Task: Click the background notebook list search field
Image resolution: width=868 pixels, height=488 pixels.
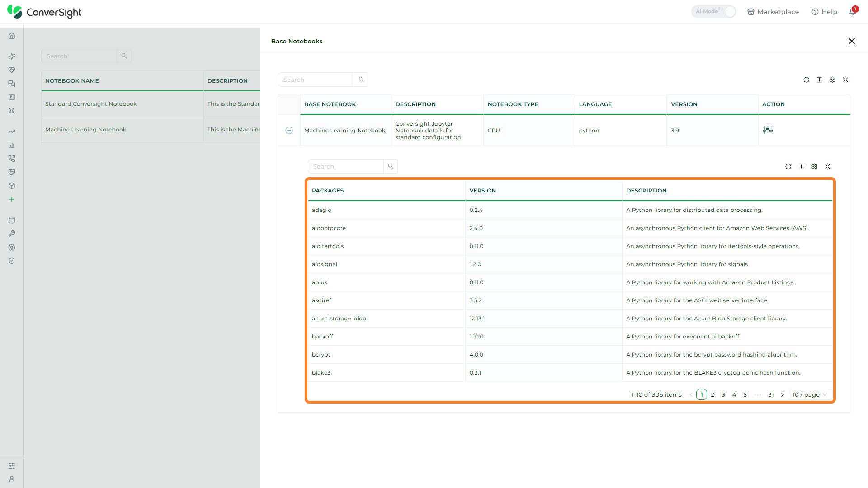Action: pos(79,56)
